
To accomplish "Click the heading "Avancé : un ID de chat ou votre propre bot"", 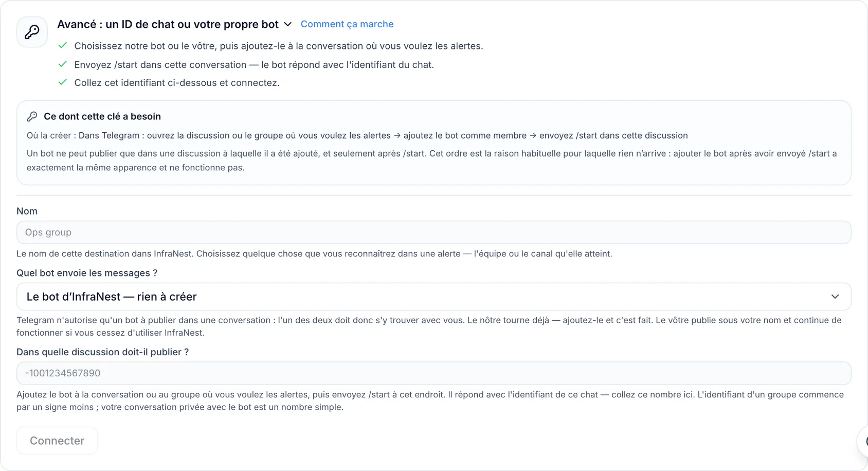I will 168,24.
